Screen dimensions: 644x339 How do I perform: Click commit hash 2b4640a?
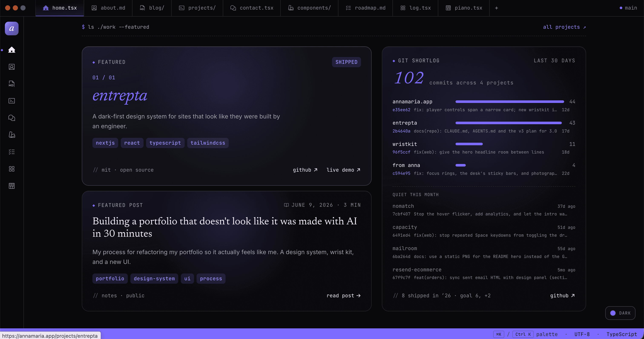coord(401,131)
